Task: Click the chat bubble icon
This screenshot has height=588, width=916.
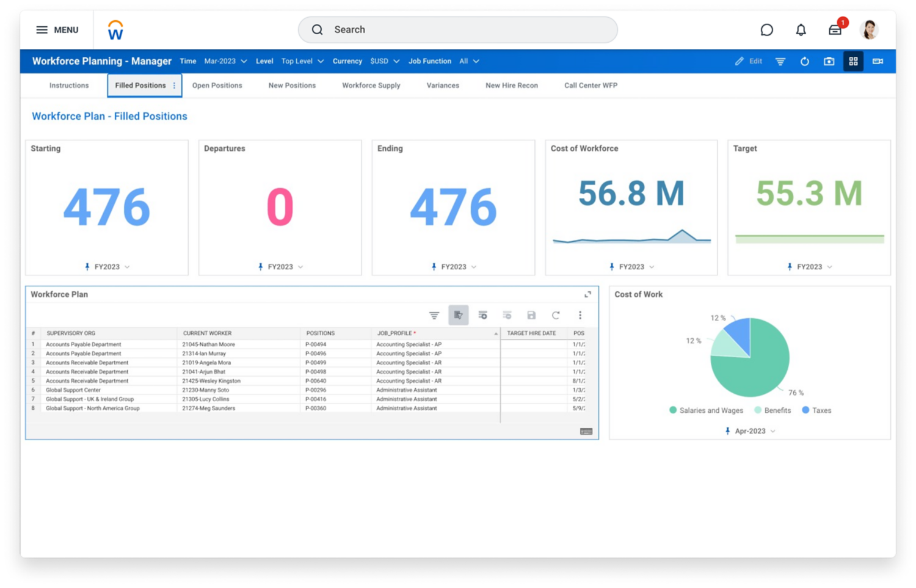Action: pos(766,30)
